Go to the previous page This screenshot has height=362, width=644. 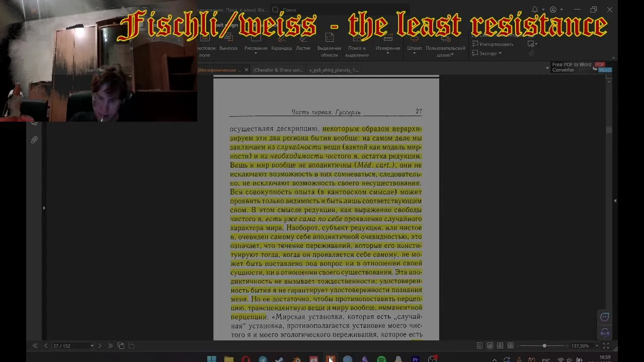pyautogui.click(x=46, y=346)
